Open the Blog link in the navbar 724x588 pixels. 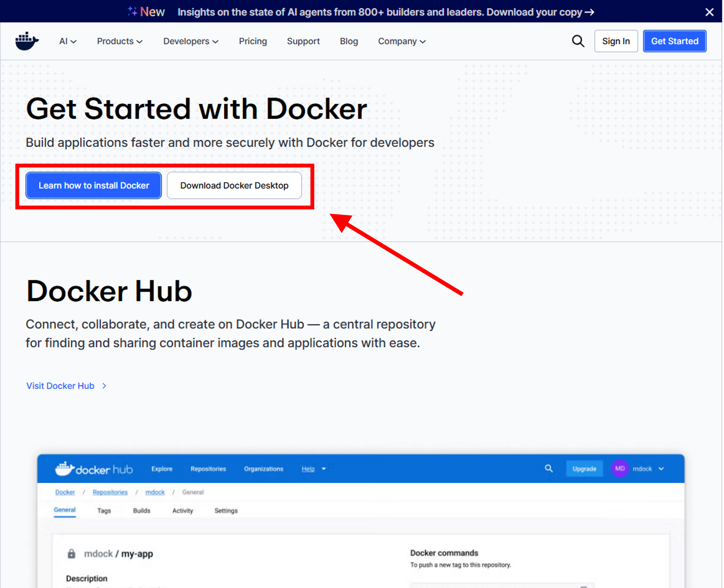(349, 41)
